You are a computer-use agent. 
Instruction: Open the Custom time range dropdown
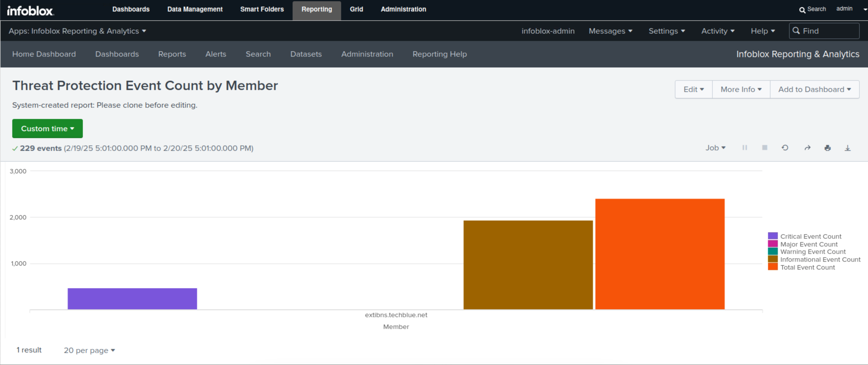47,129
